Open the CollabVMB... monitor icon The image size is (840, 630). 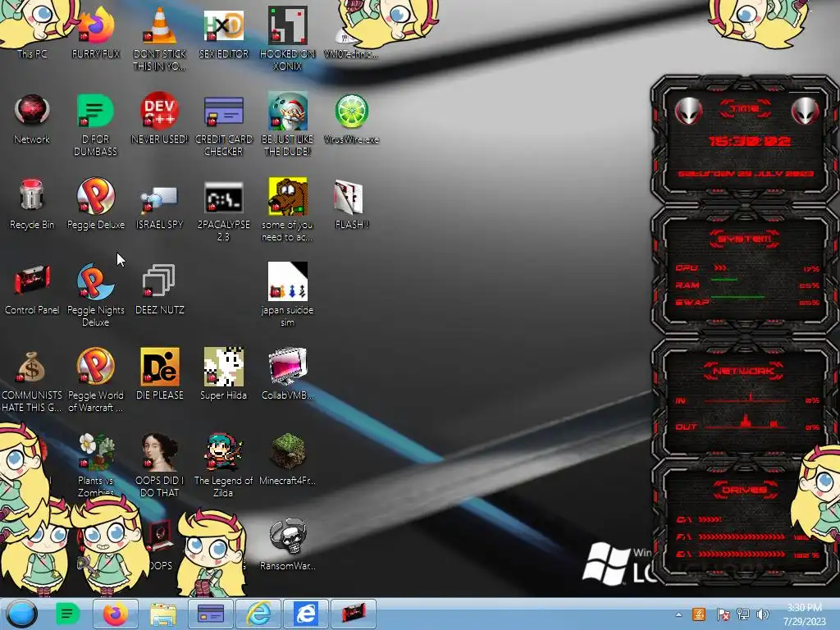click(288, 374)
